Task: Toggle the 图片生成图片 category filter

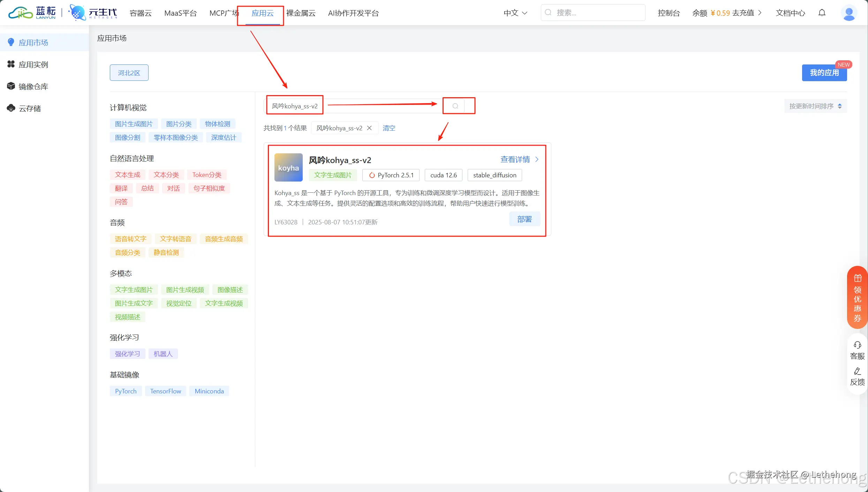Action: (x=133, y=123)
